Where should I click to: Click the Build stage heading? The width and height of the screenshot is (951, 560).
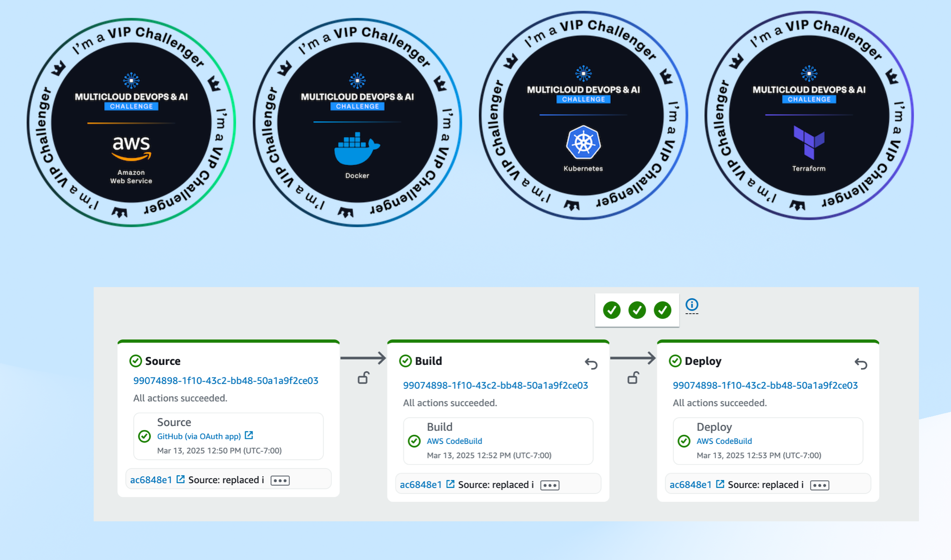click(x=428, y=361)
